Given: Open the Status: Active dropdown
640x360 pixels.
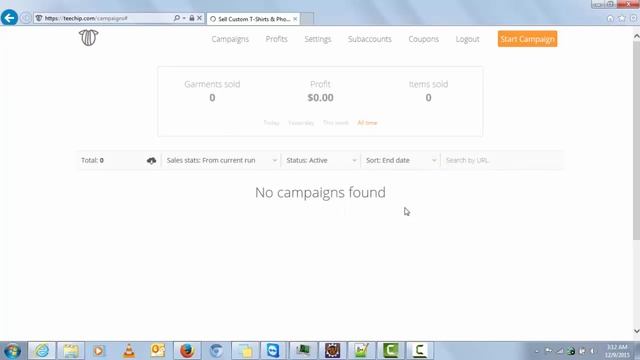Looking at the screenshot, I should click(321, 160).
